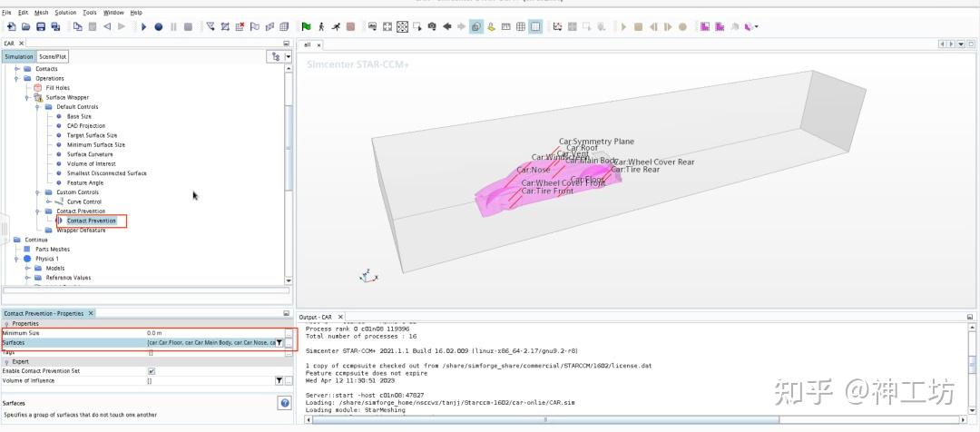
Task: Switch to the Simulation tab
Action: pos(19,56)
